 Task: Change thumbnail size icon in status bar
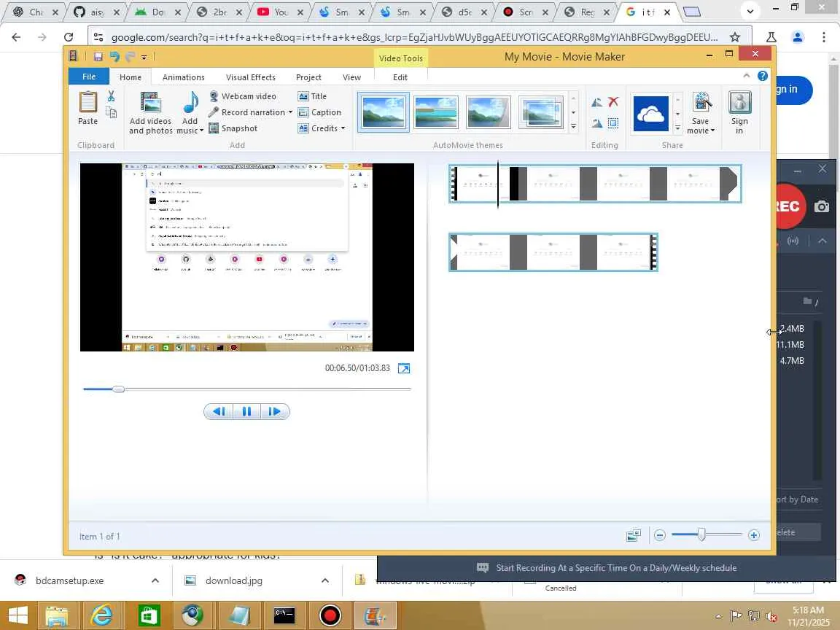pyautogui.click(x=633, y=535)
